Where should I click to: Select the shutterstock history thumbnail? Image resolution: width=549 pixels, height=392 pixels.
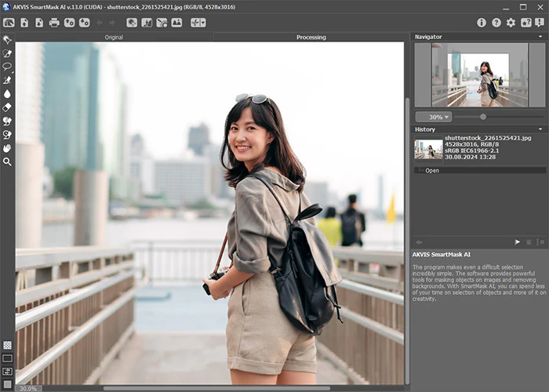click(x=428, y=150)
